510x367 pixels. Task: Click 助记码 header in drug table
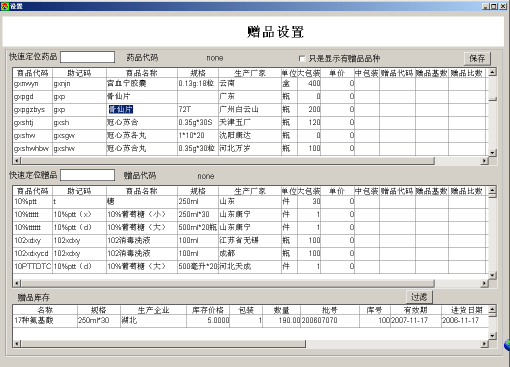click(79, 73)
